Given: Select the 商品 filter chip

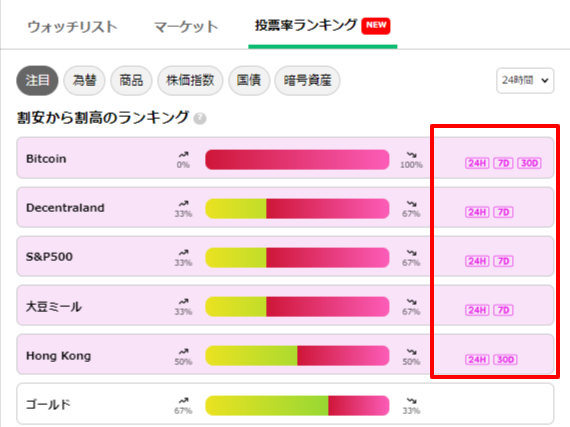Looking at the screenshot, I should pyautogui.click(x=131, y=80).
